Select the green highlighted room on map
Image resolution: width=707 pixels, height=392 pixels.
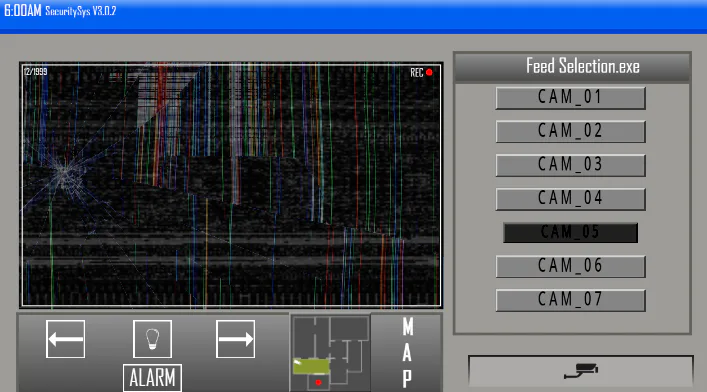(x=311, y=366)
